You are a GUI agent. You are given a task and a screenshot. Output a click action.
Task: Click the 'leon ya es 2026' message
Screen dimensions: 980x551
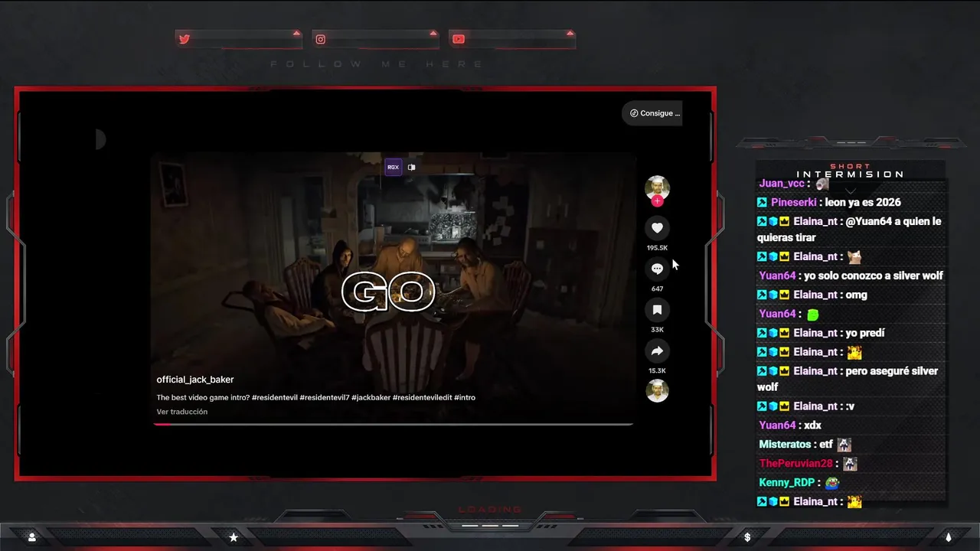(x=863, y=203)
